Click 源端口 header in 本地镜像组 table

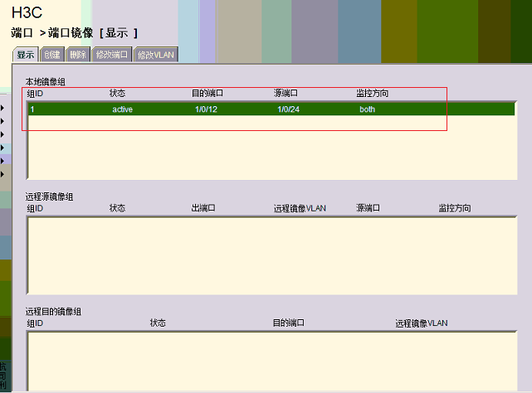pyautogui.click(x=286, y=94)
